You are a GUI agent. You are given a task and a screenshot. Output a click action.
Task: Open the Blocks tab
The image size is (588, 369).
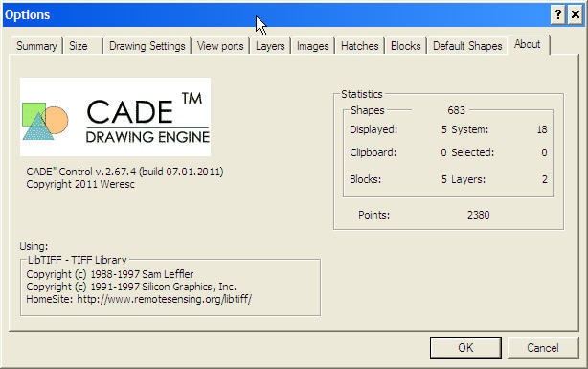tap(405, 46)
